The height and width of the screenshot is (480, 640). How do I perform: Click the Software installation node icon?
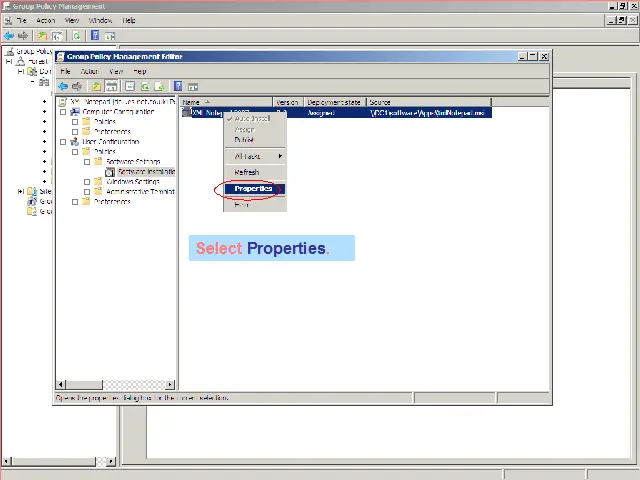click(111, 172)
